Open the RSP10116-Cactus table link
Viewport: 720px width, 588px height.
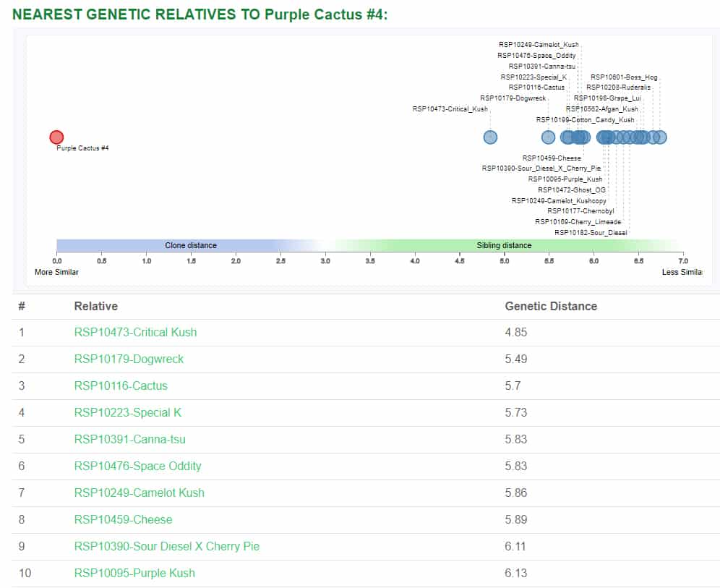pyautogui.click(x=121, y=386)
